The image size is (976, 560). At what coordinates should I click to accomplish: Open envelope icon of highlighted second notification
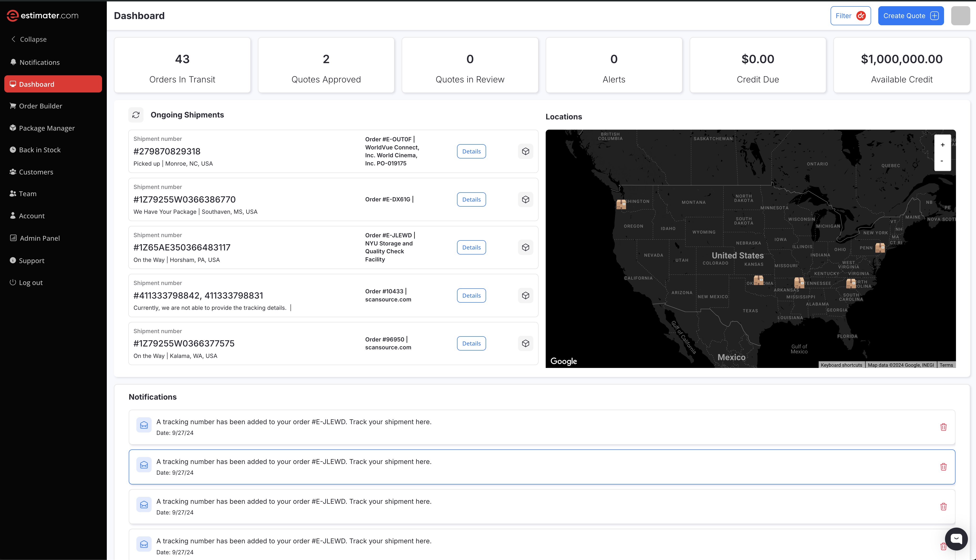(144, 465)
